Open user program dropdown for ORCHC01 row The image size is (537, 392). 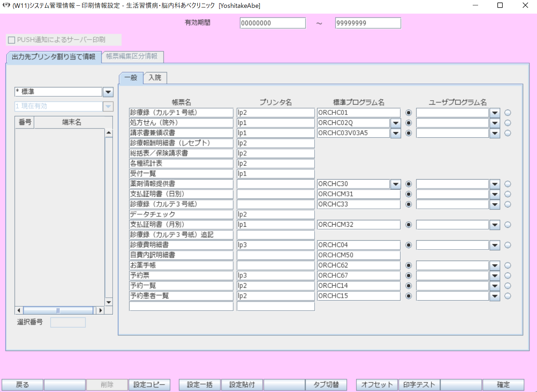[495, 113]
